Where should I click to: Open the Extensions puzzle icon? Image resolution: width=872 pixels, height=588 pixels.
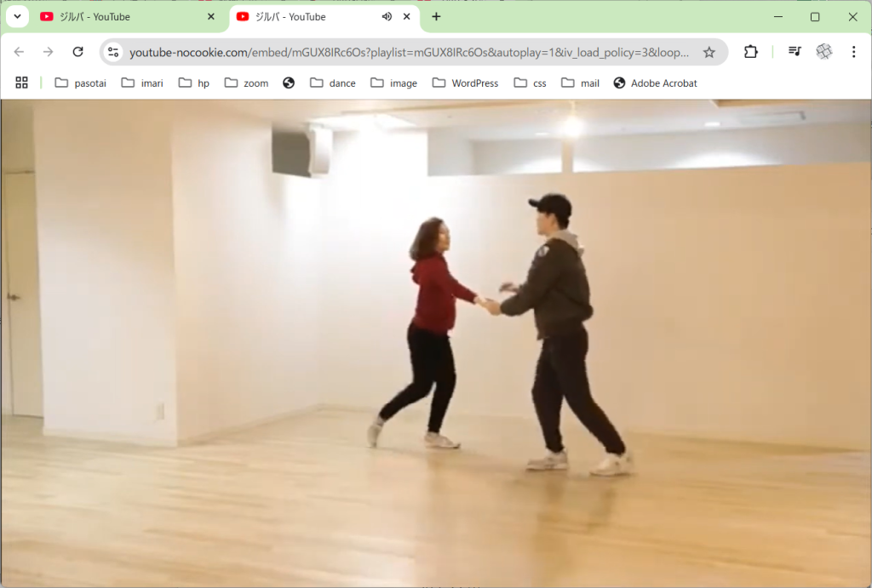coord(751,52)
